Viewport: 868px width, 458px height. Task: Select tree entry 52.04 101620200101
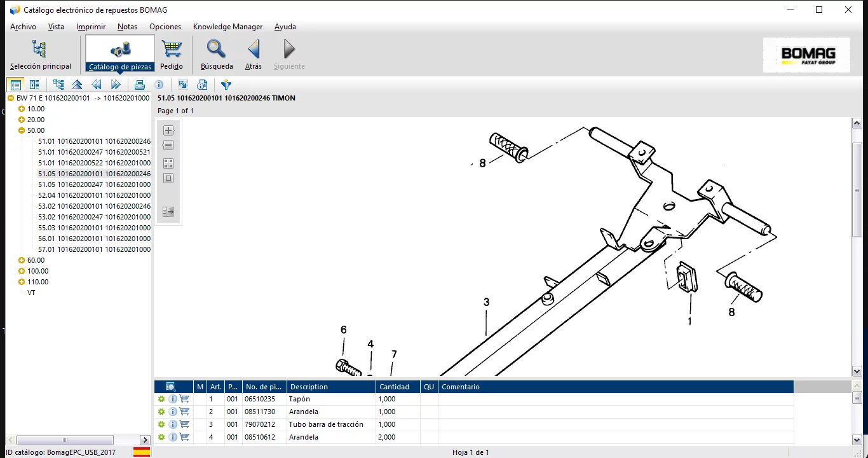pyautogui.click(x=94, y=195)
